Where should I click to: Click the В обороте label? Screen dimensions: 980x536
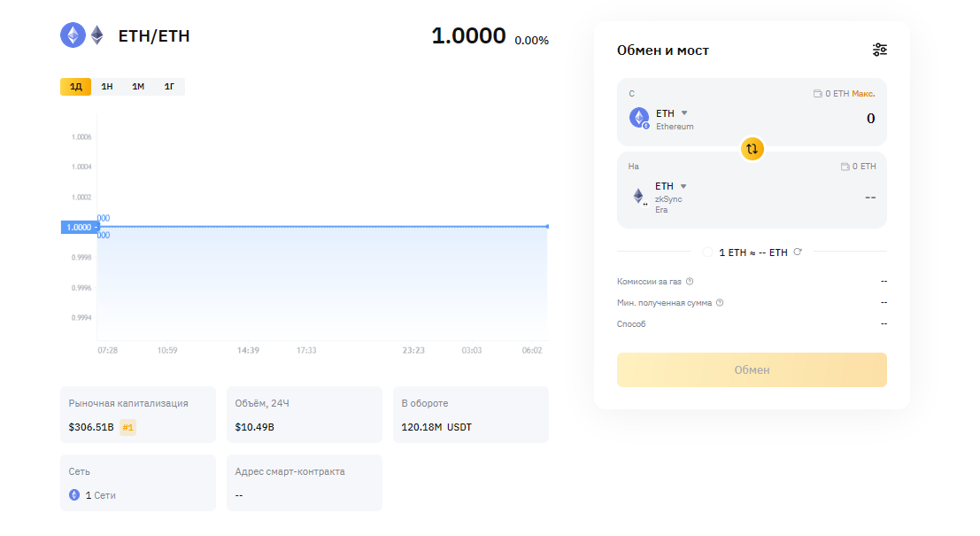424,403
